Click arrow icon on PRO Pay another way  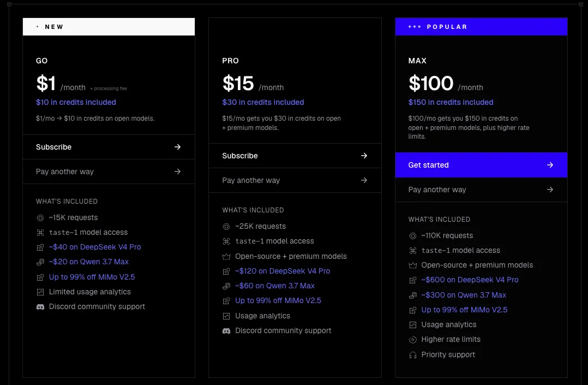click(x=364, y=180)
